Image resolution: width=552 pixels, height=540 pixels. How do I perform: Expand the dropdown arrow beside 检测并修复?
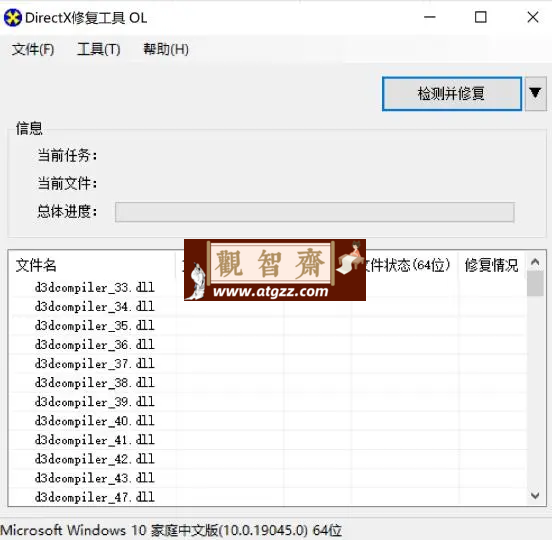(x=535, y=94)
